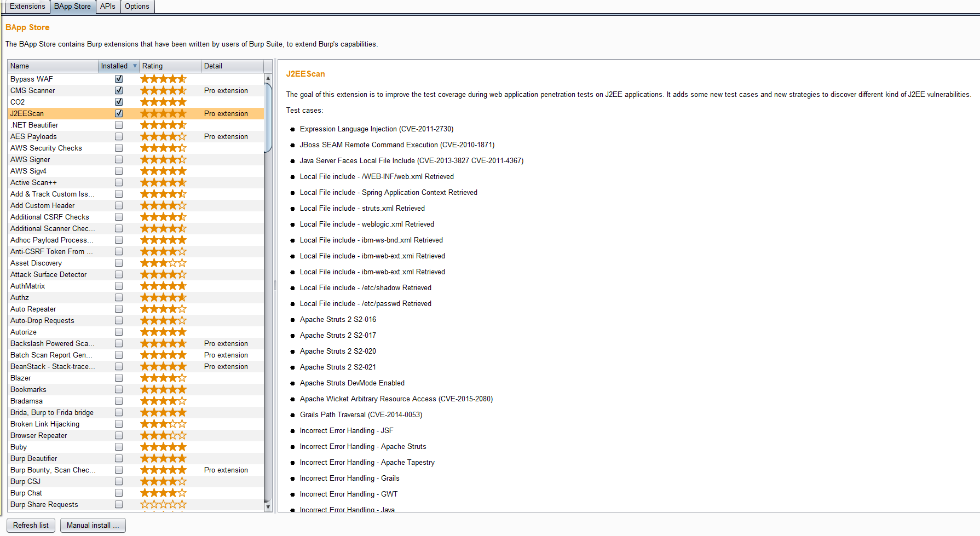
Task: Click the star rating of Blazer
Action: (163, 378)
